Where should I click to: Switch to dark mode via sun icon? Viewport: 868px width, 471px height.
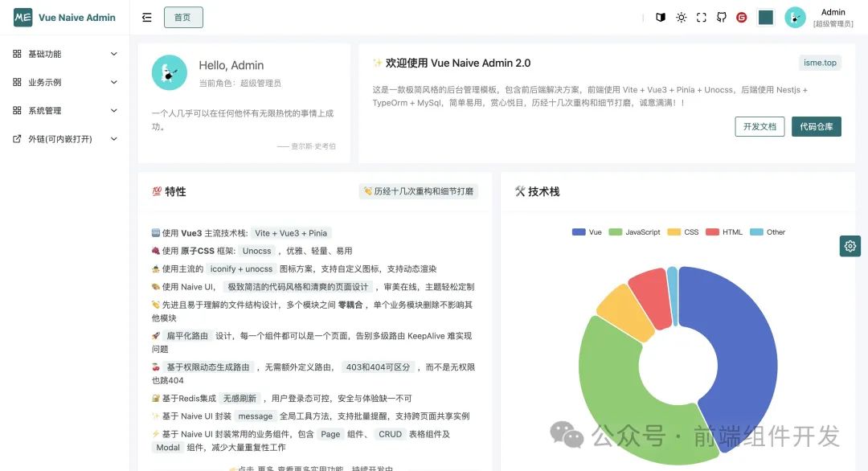[682, 17]
